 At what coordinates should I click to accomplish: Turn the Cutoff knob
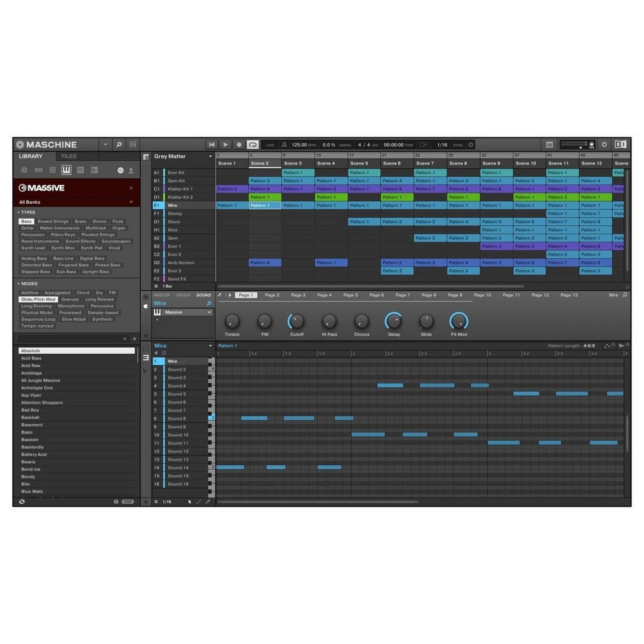tap(297, 322)
